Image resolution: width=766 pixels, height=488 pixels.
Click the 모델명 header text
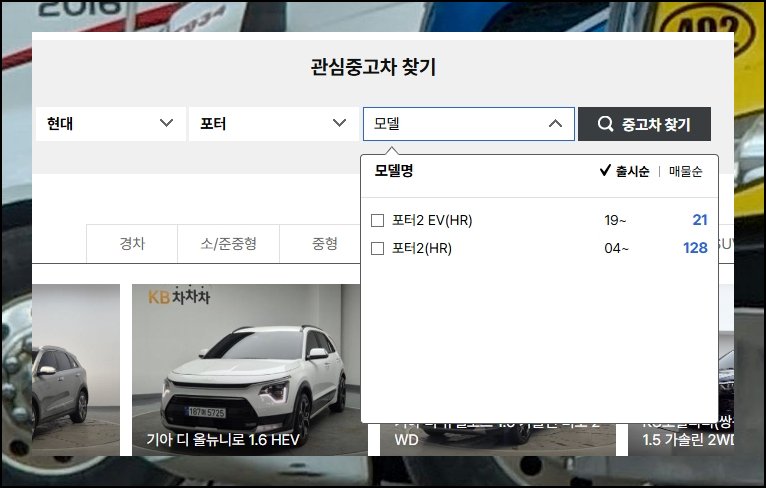click(394, 170)
